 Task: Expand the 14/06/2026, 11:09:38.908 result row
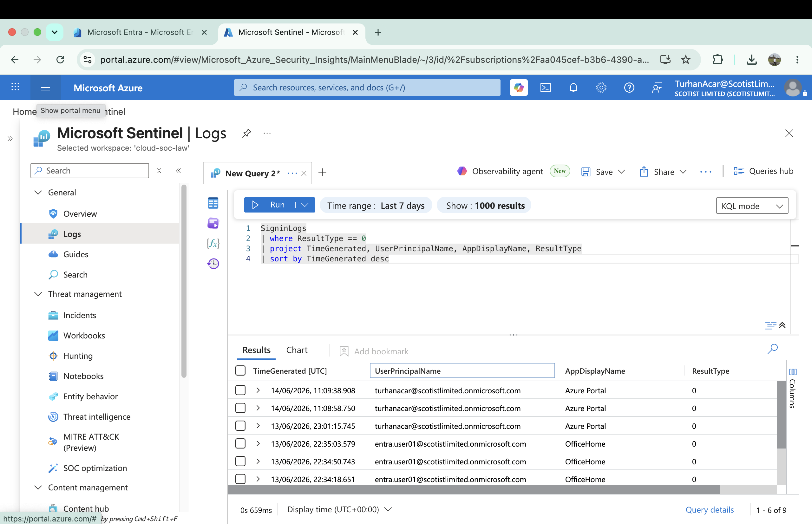(258, 390)
